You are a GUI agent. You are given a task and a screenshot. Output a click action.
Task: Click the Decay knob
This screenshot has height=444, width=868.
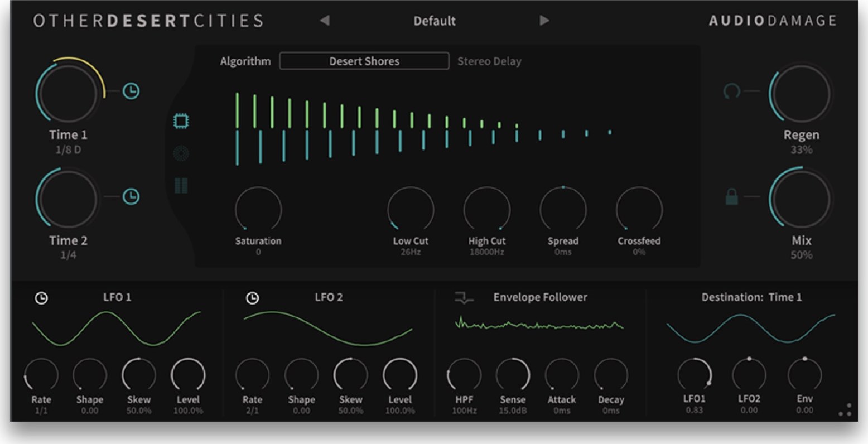pos(611,374)
